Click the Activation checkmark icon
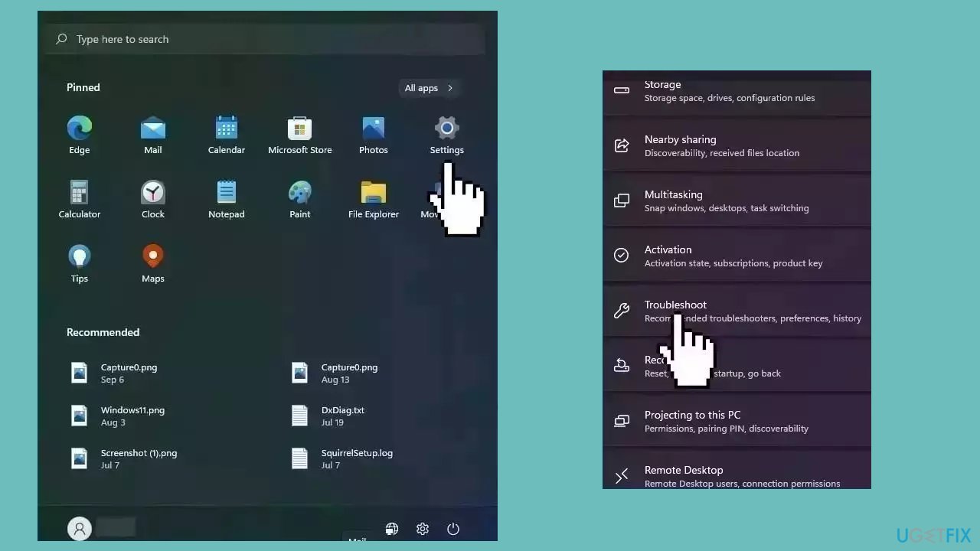Viewport: 980px width, 551px height. (x=622, y=256)
